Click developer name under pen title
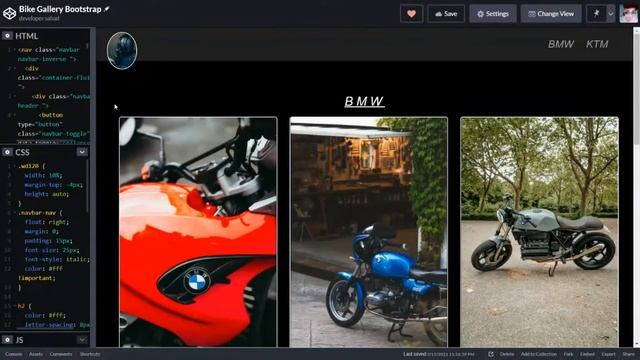The height and width of the screenshot is (360, 640). tap(39, 18)
